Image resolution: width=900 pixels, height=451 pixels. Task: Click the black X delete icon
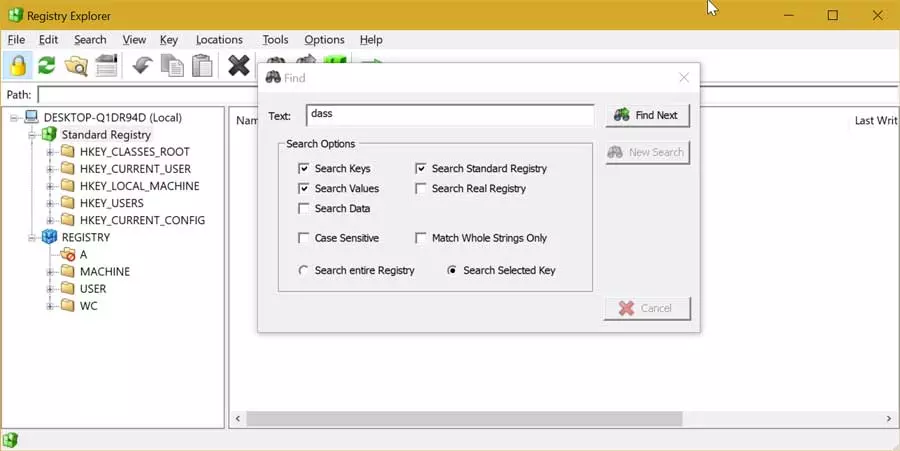pyautogui.click(x=239, y=65)
